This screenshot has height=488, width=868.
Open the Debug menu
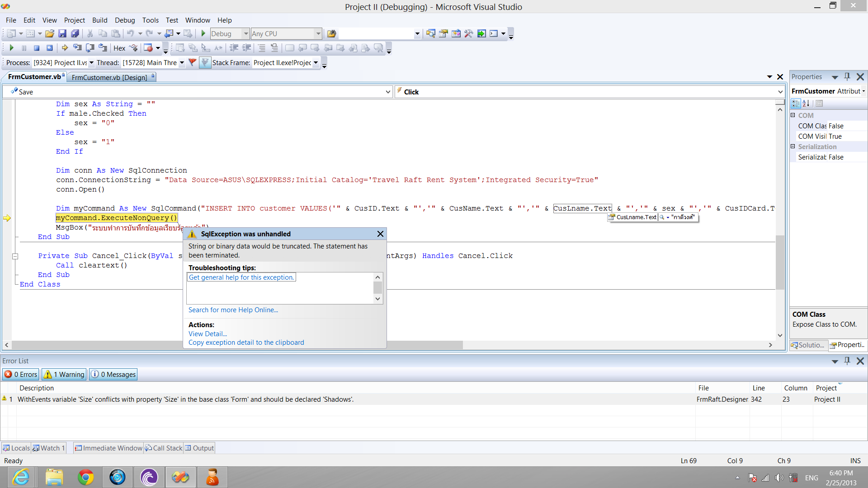click(x=125, y=20)
